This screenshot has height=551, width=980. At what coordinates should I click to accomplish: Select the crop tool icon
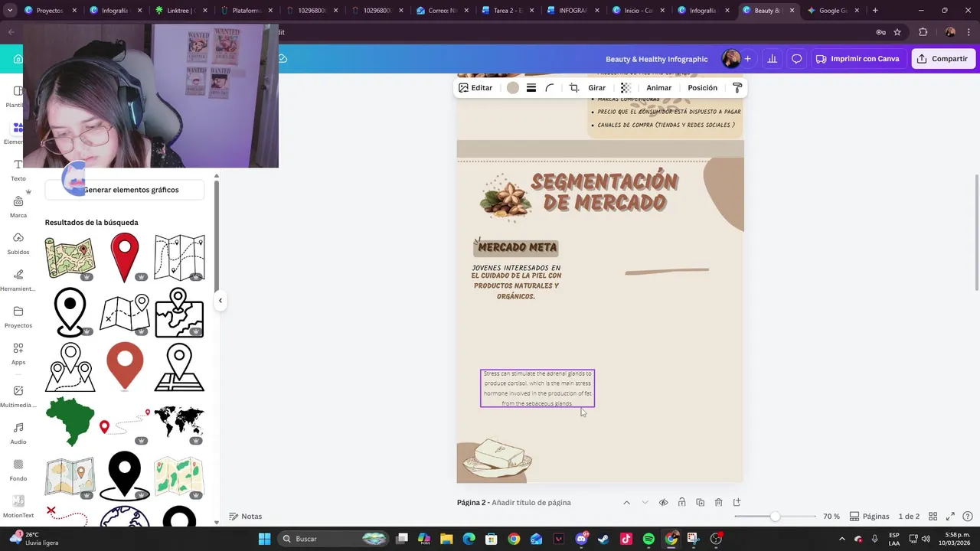pyautogui.click(x=574, y=88)
